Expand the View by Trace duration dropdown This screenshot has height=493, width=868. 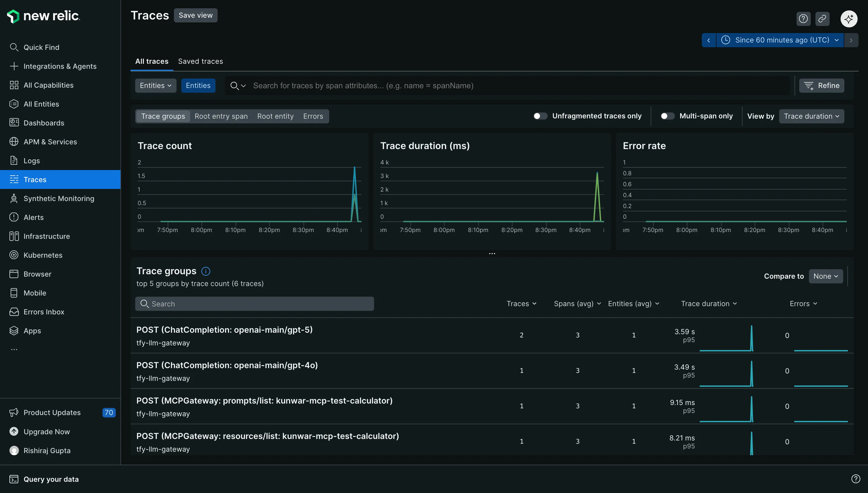pos(811,116)
